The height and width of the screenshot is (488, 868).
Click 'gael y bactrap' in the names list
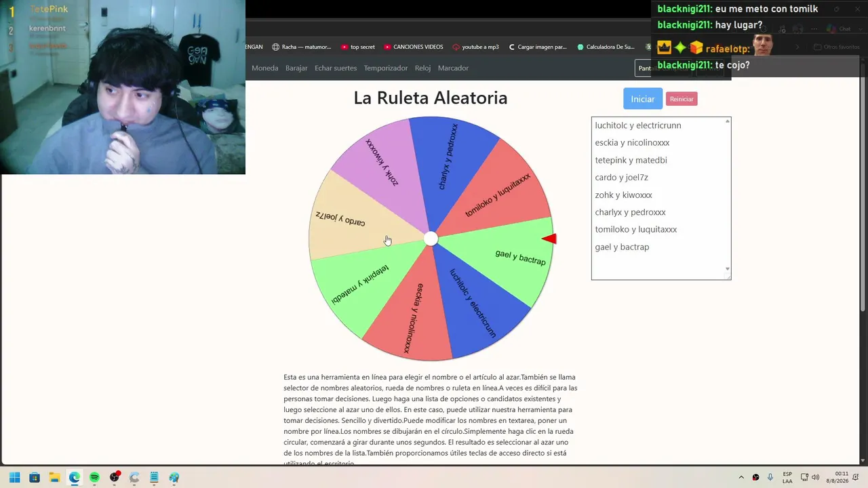click(622, 247)
